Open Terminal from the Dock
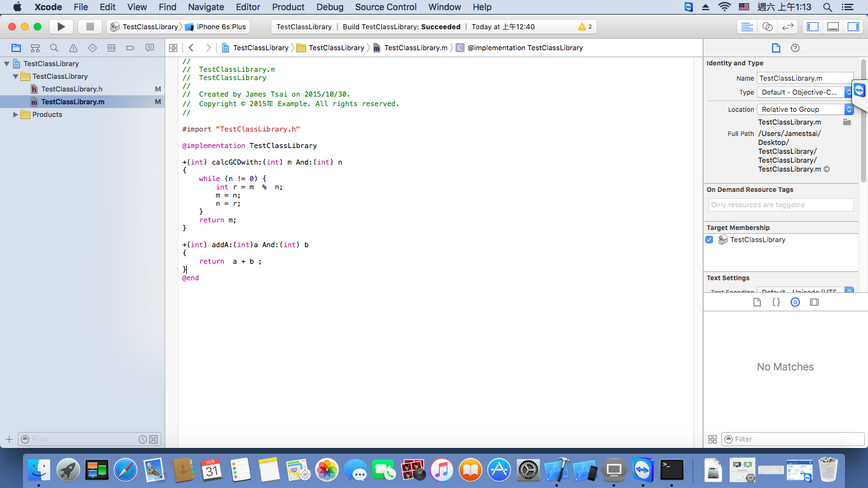Screen dimensions: 868x488 (672, 470)
